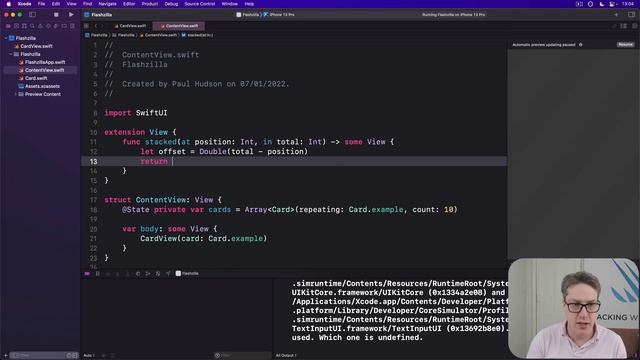The width and height of the screenshot is (640, 360).
Task: Open the Library with the plus button
Action: tap(616, 15)
